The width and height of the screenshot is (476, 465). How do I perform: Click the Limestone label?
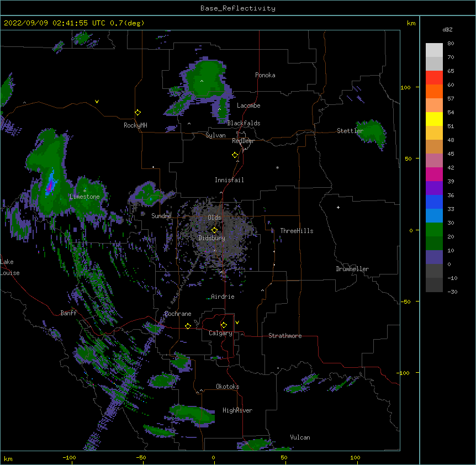[84, 197]
